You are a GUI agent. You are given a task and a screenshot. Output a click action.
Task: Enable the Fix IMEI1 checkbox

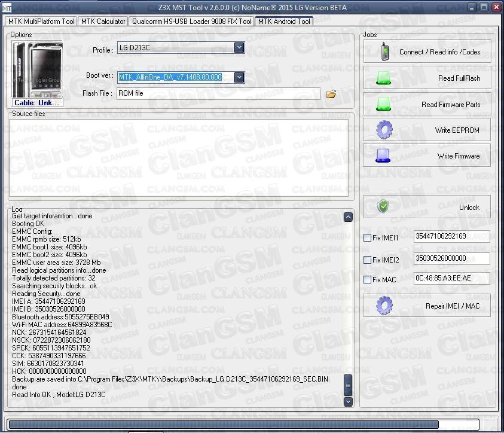click(368, 238)
